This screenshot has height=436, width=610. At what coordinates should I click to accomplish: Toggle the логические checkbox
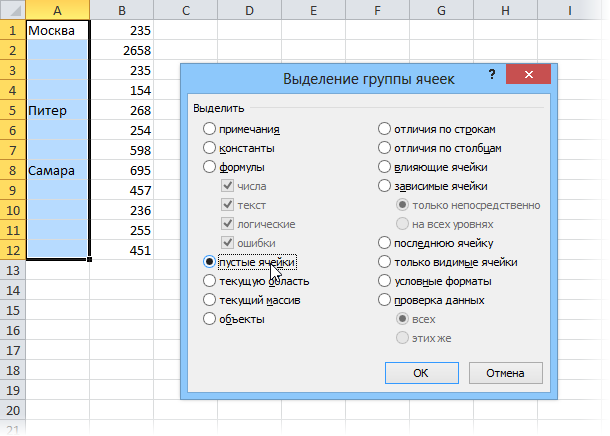[x=228, y=224]
